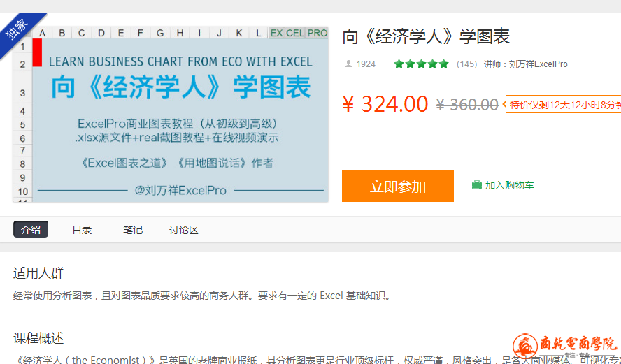
Task: Click the 立即参加 orange button
Action: coord(398,187)
